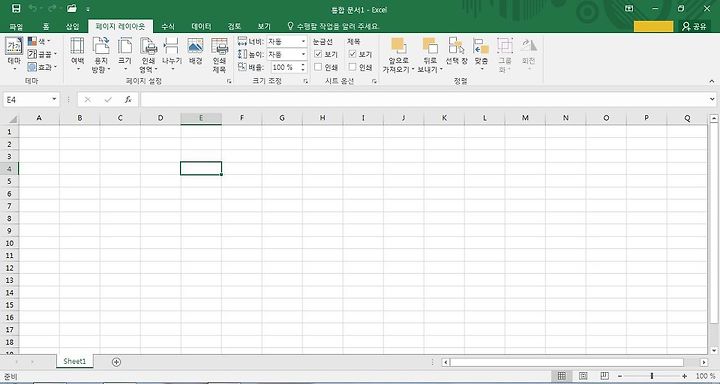
Task: Open the Margins (여백) menu
Action: [77, 55]
